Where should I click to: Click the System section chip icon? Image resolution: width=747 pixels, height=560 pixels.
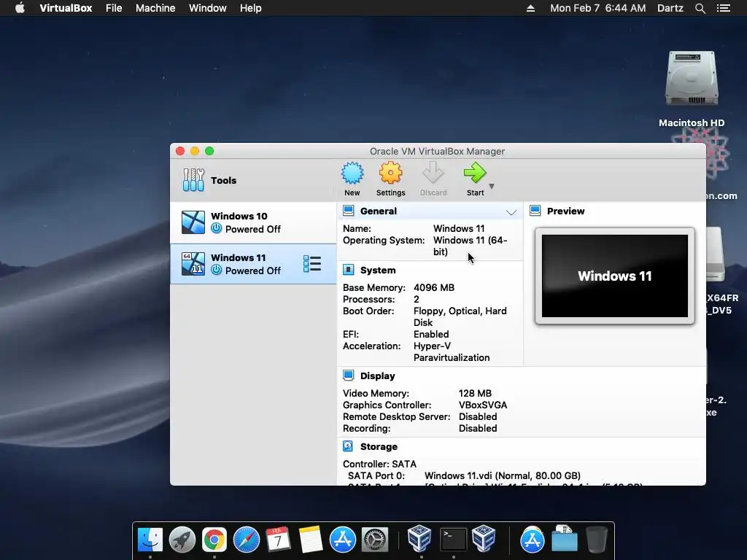(348, 270)
